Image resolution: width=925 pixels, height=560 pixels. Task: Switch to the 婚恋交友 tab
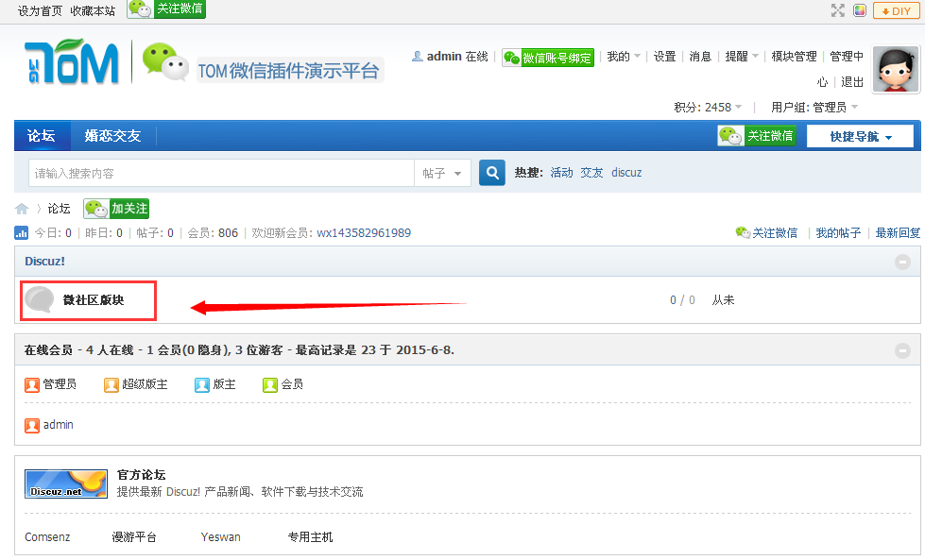pos(112,136)
